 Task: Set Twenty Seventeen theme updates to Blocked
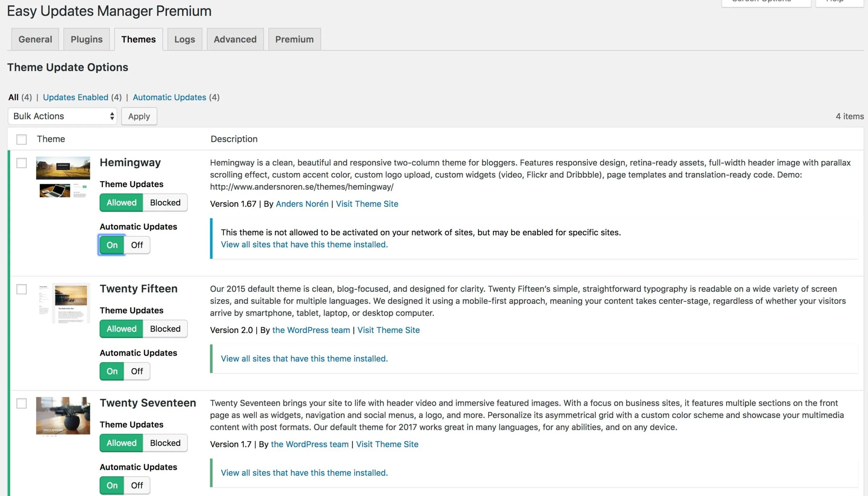165,443
